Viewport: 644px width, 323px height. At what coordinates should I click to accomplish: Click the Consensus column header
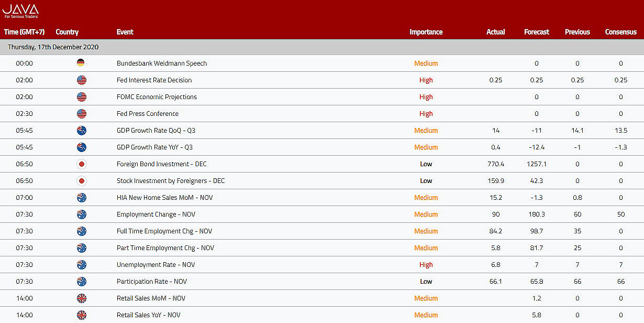[620, 32]
